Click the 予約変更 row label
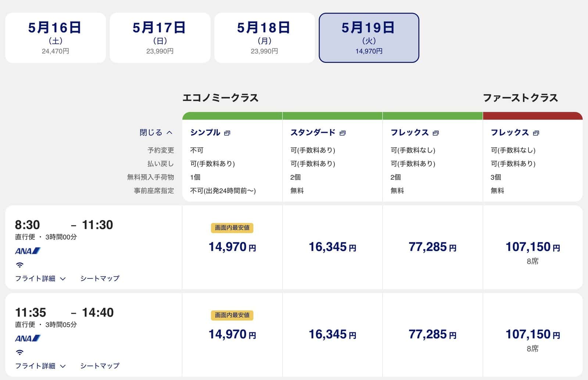The height and width of the screenshot is (380, 588). (x=161, y=150)
